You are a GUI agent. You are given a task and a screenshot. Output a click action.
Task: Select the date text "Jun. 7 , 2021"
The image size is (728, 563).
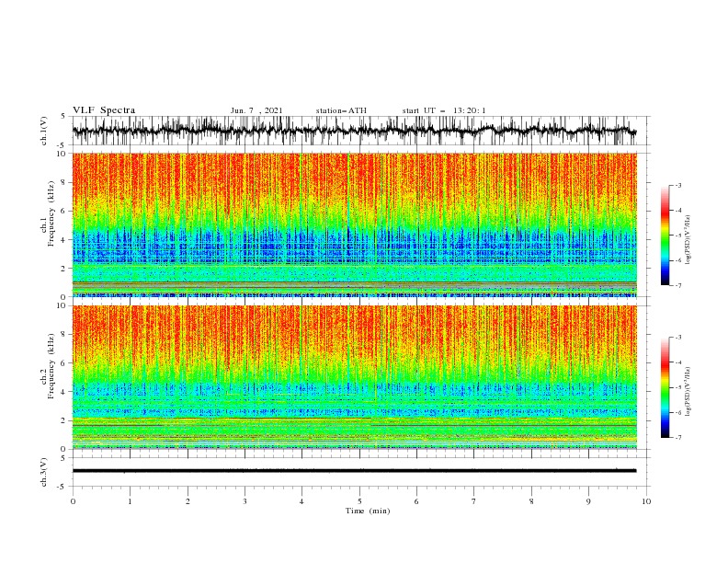point(256,110)
